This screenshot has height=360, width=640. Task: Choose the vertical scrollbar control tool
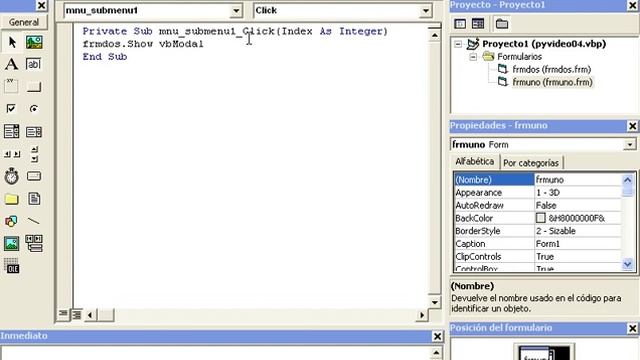[34, 154]
